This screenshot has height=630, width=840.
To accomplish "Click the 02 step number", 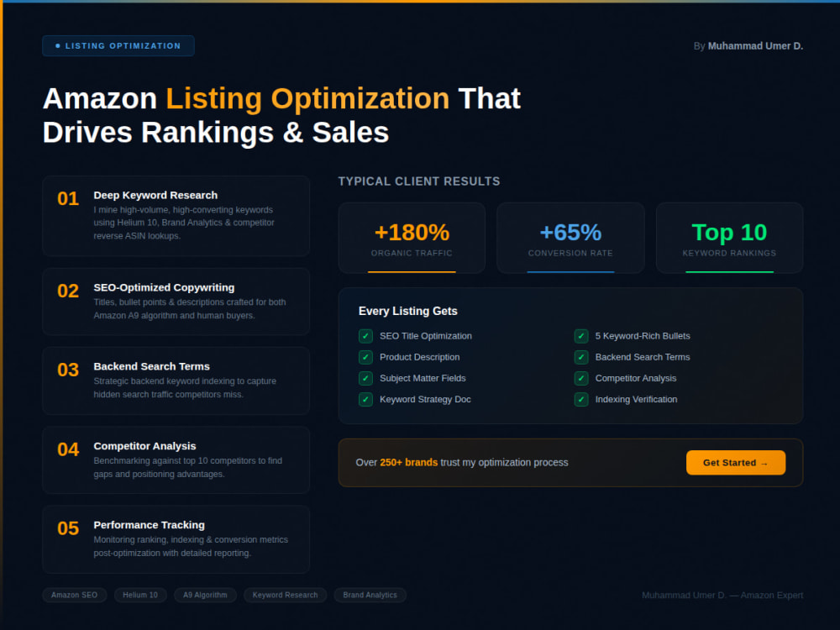I will coord(68,291).
